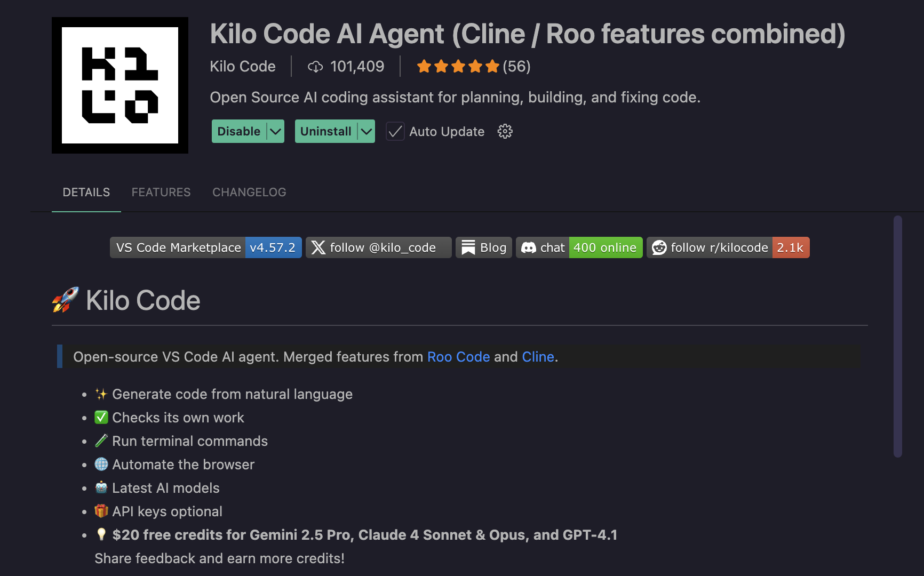Click the rocket emoji next to Kilo Code heading
This screenshot has width=924, height=576.
(x=65, y=300)
